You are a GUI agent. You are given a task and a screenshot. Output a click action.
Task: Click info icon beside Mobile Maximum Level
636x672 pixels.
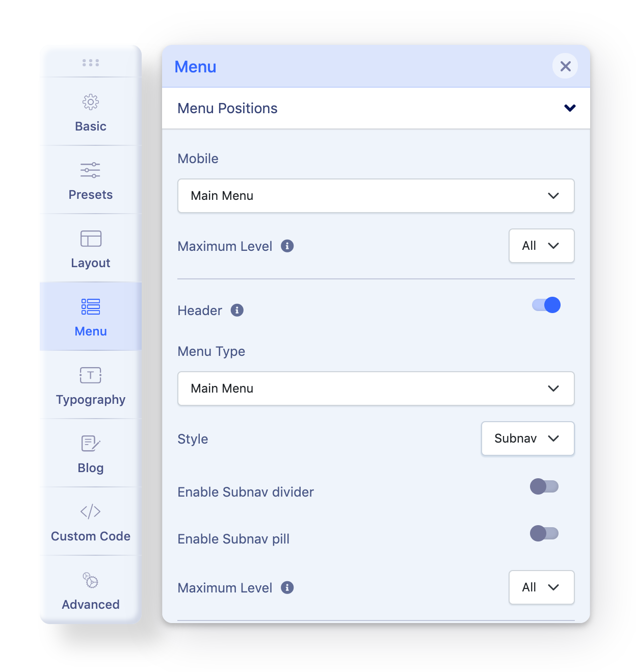pyautogui.click(x=287, y=246)
